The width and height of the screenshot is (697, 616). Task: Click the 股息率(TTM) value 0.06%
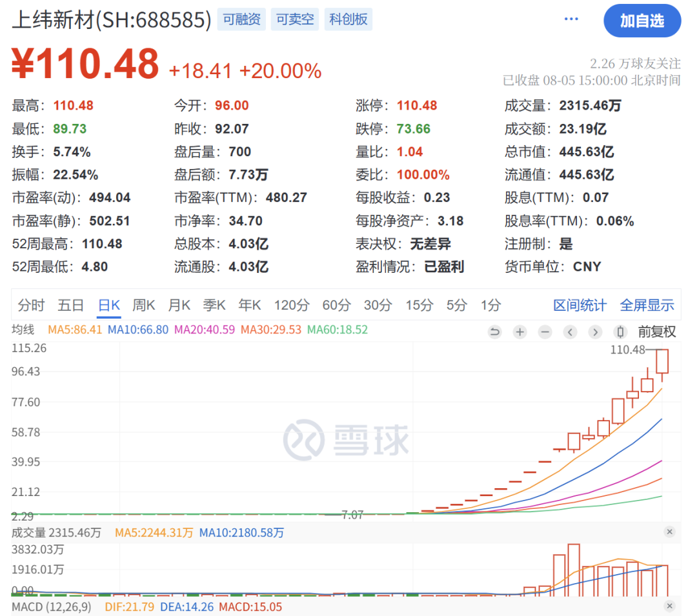615,221
